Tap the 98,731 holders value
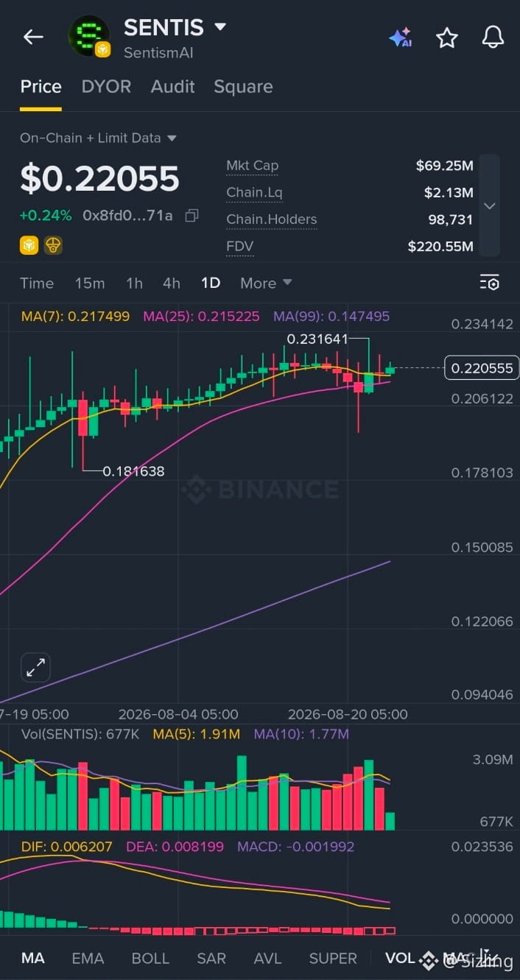The width and height of the screenshot is (520, 980). coord(451,219)
